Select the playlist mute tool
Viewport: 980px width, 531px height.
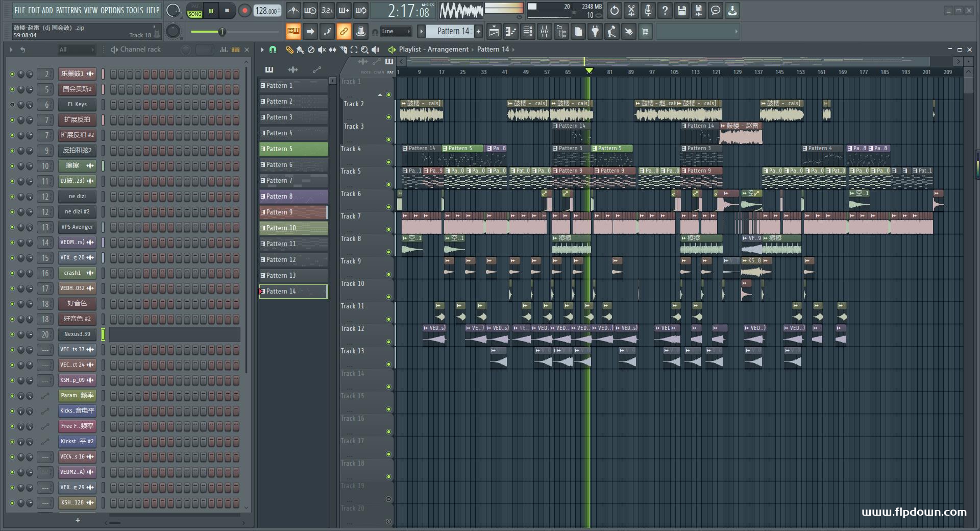322,50
